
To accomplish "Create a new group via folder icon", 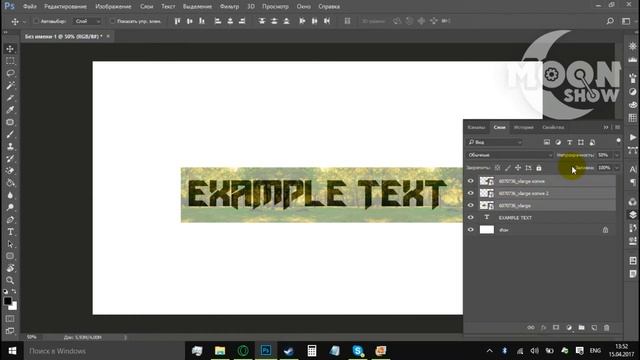I will point(582,327).
